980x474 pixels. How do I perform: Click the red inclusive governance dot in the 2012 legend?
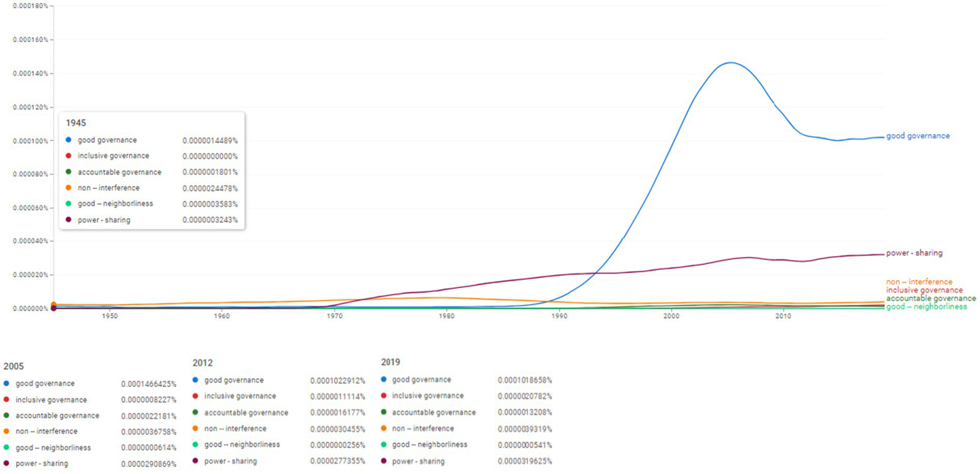click(195, 396)
